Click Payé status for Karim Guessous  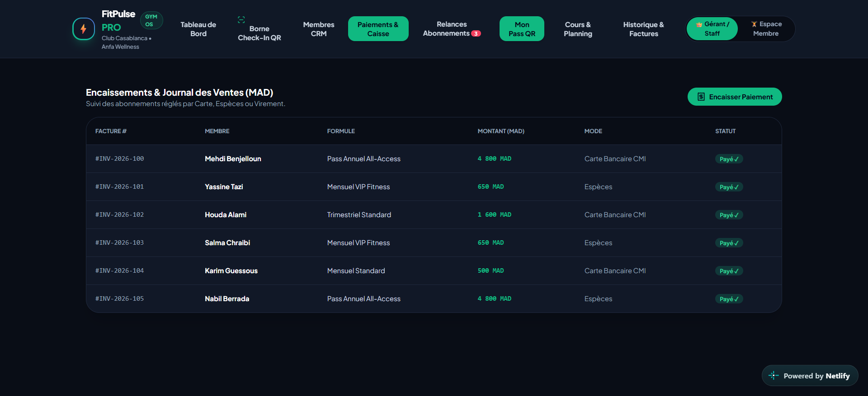coord(729,271)
